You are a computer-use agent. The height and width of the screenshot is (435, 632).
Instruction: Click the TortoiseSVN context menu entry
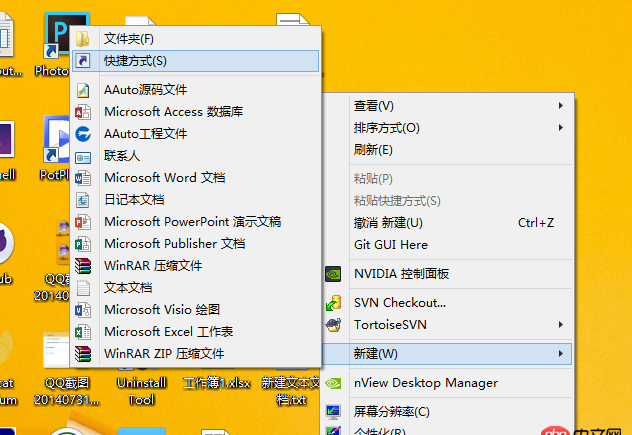[x=447, y=325]
